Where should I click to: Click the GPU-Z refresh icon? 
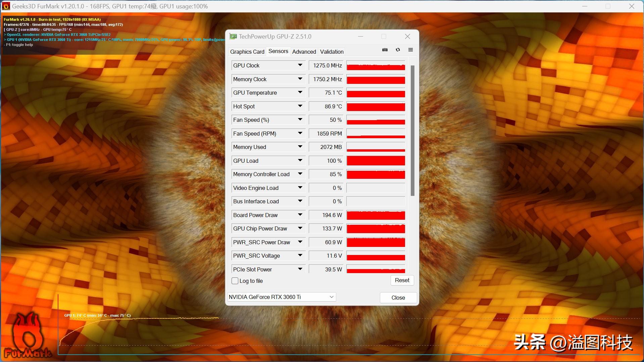pyautogui.click(x=398, y=50)
